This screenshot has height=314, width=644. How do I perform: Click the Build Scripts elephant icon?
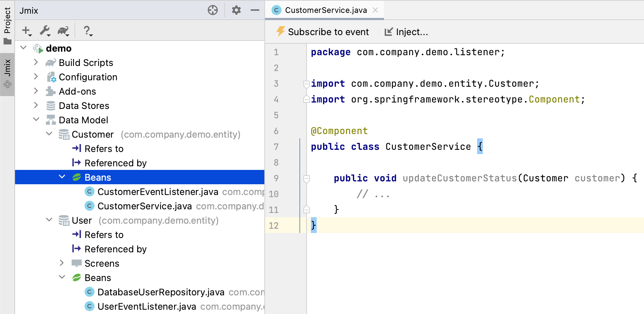(51, 63)
